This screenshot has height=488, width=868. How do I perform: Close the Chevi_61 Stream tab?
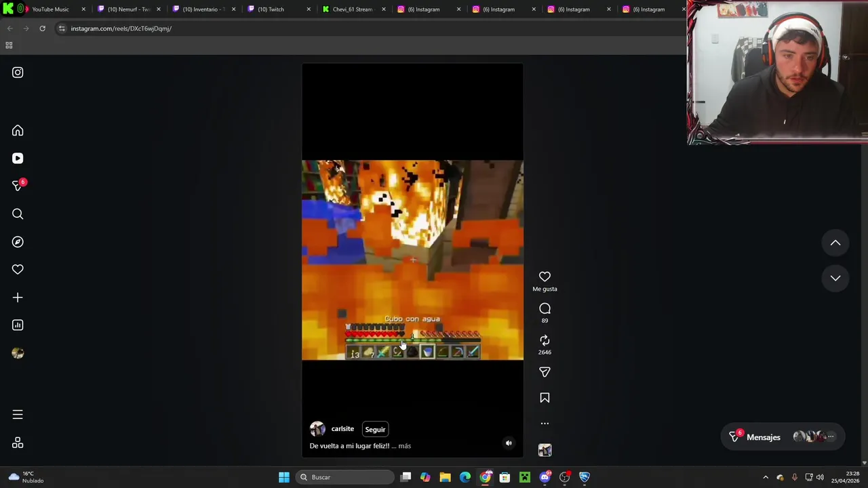pos(383,9)
